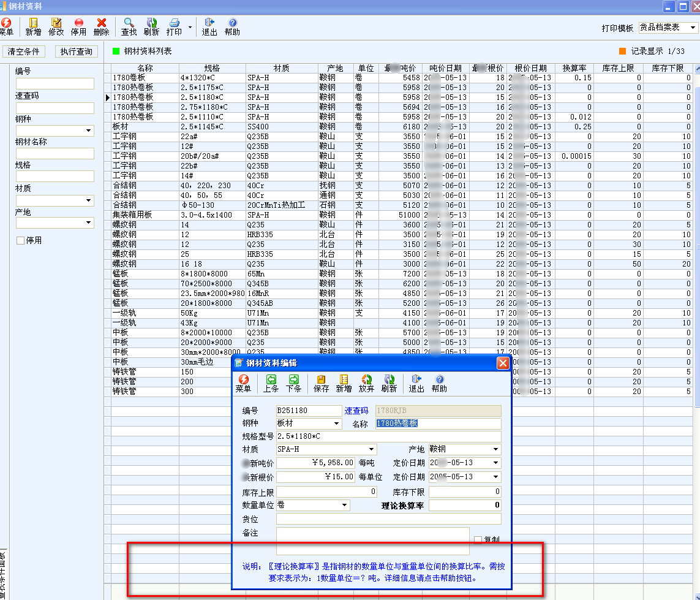Toggle the 停用 checkbox in the query panel
The width and height of the screenshot is (700, 600).
(x=20, y=241)
